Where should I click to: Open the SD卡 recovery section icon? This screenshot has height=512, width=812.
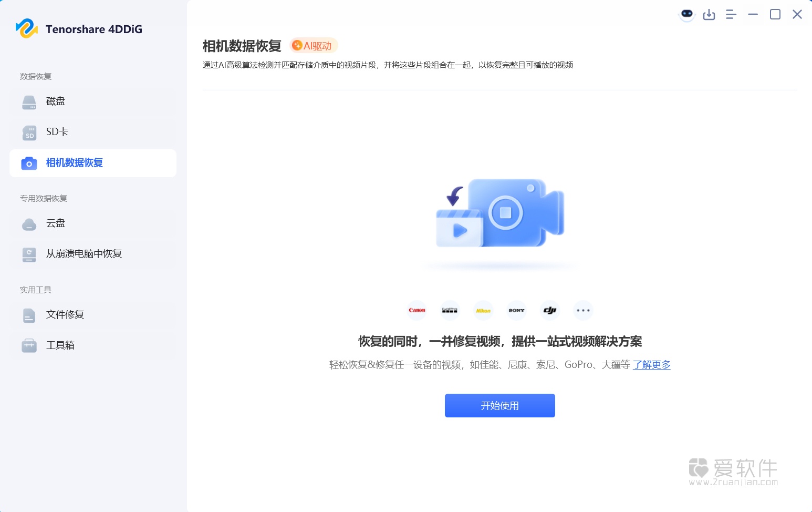(28, 132)
